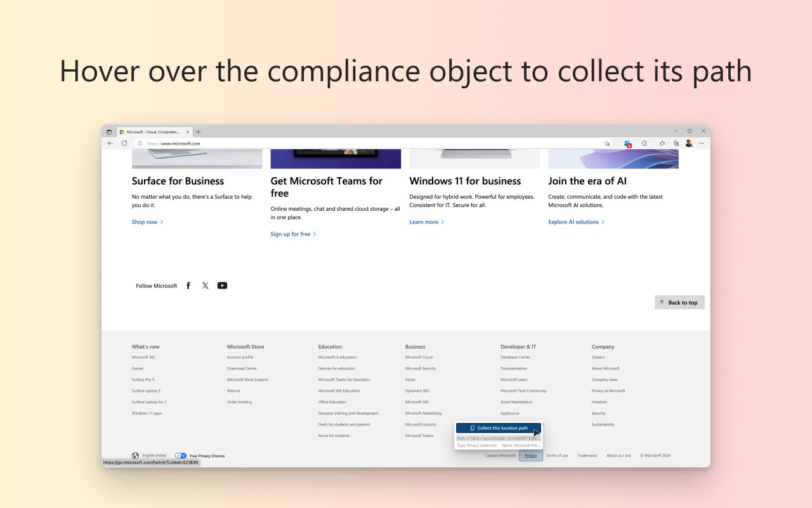
Task: Open Microsoft Teams for Education link
Action: coord(344,380)
